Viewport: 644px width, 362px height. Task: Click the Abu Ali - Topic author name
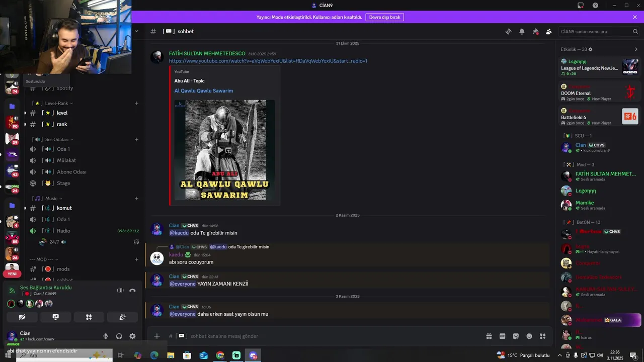coord(189,81)
